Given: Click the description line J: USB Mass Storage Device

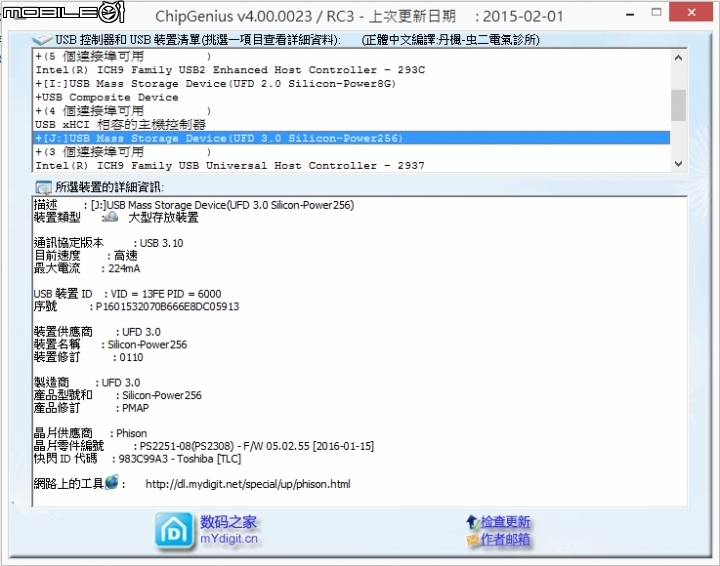Looking at the screenshot, I should click(222, 205).
